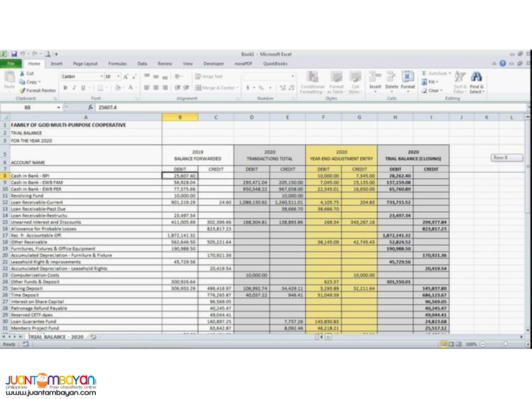The image size is (532, 399).
Task: Open the Calibri font name dropdown
Action: pos(101,77)
